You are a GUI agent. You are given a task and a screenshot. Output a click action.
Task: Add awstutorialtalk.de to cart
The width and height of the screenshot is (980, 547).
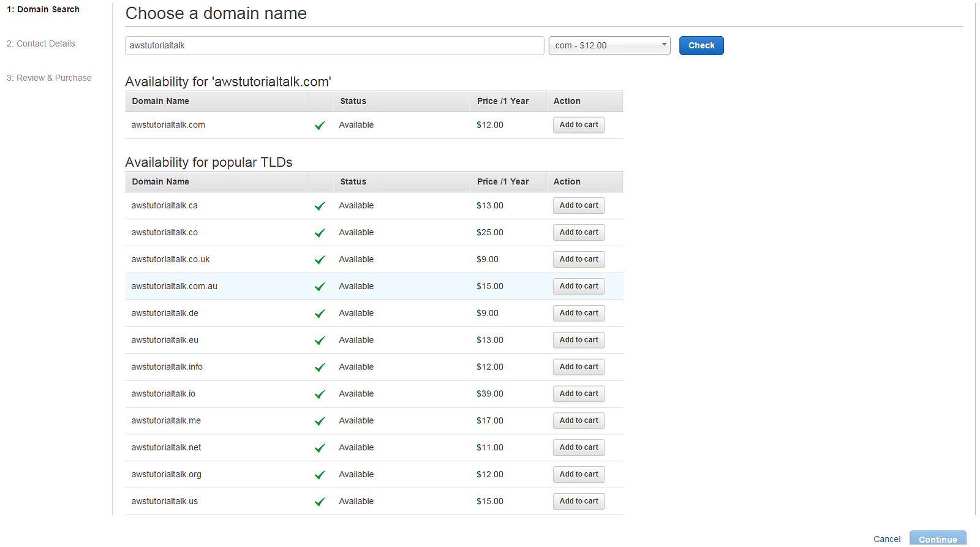(x=579, y=313)
